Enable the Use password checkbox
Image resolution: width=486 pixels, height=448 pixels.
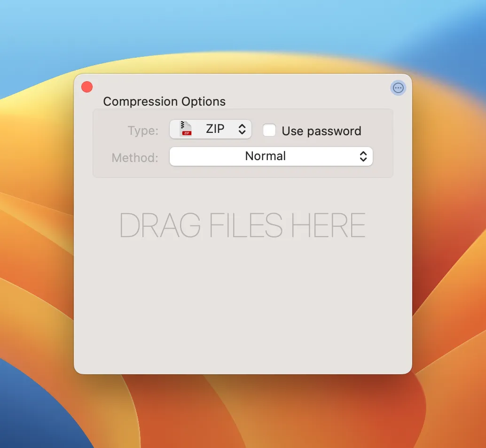click(x=269, y=130)
